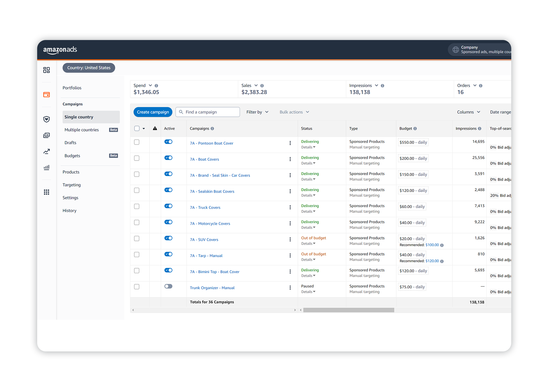Click the Find a campaign search field

(x=208, y=112)
